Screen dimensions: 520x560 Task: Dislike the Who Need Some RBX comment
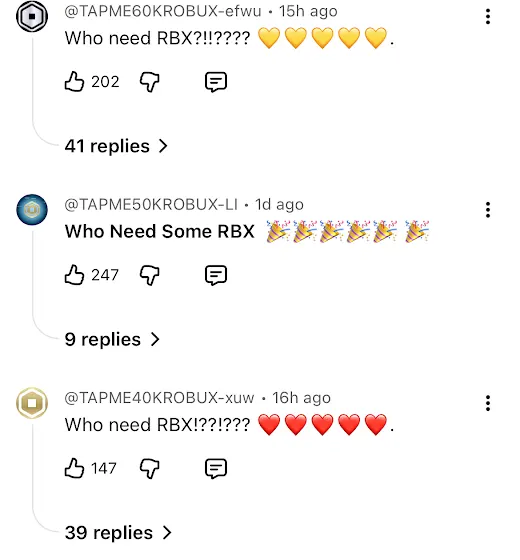click(x=149, y=275)
